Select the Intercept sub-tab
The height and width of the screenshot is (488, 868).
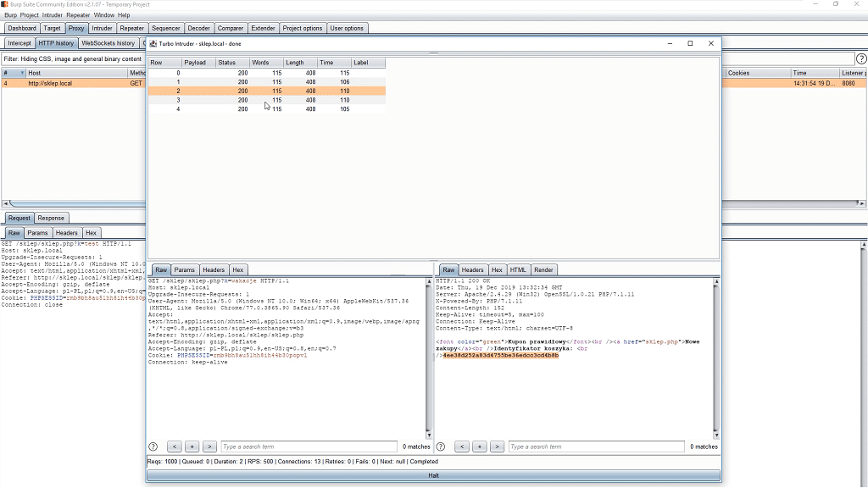[x=19, y=43]
